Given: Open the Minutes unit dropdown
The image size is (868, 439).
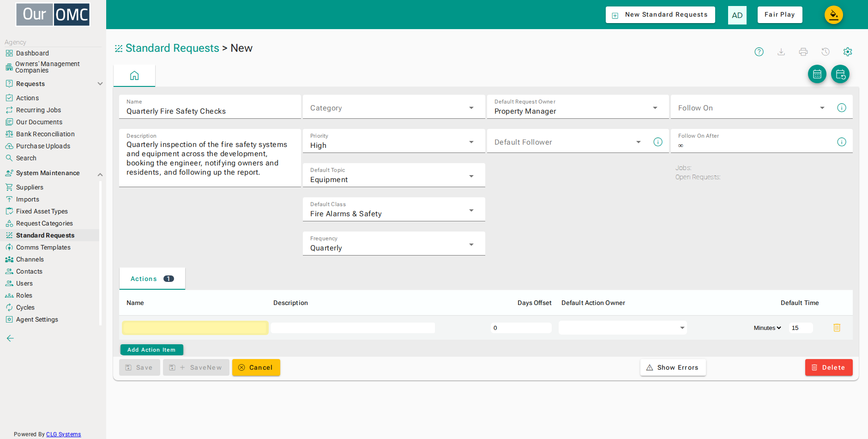Looking at the screenshot, I should [767, 328].
